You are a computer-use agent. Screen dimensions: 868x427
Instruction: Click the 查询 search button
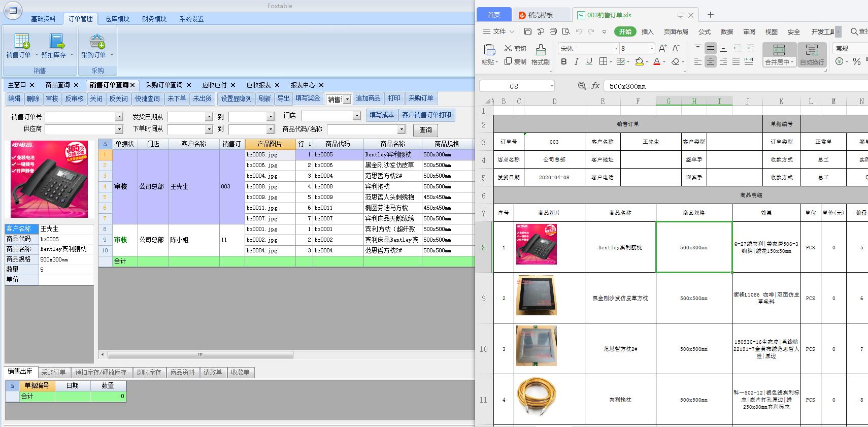coord(425,130)
